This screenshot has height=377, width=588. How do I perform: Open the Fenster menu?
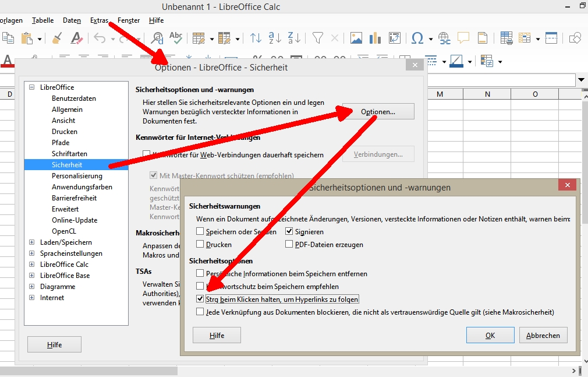tap(129, 20)
